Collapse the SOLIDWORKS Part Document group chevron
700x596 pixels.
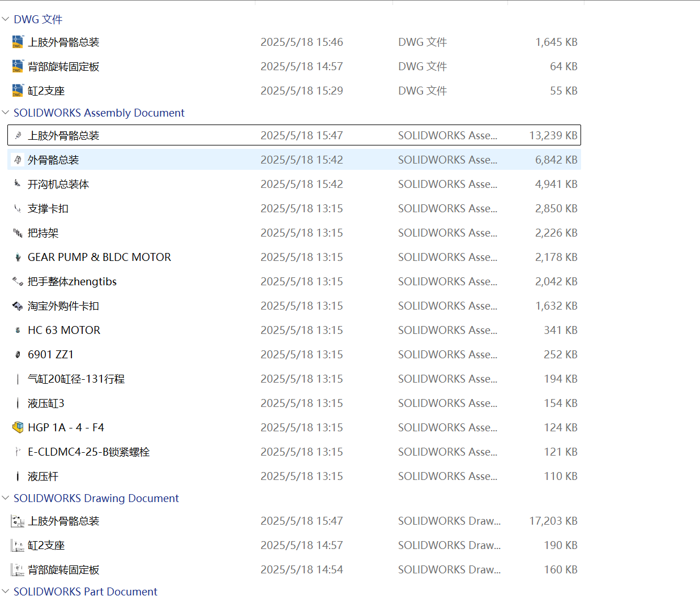click(6, 591)
